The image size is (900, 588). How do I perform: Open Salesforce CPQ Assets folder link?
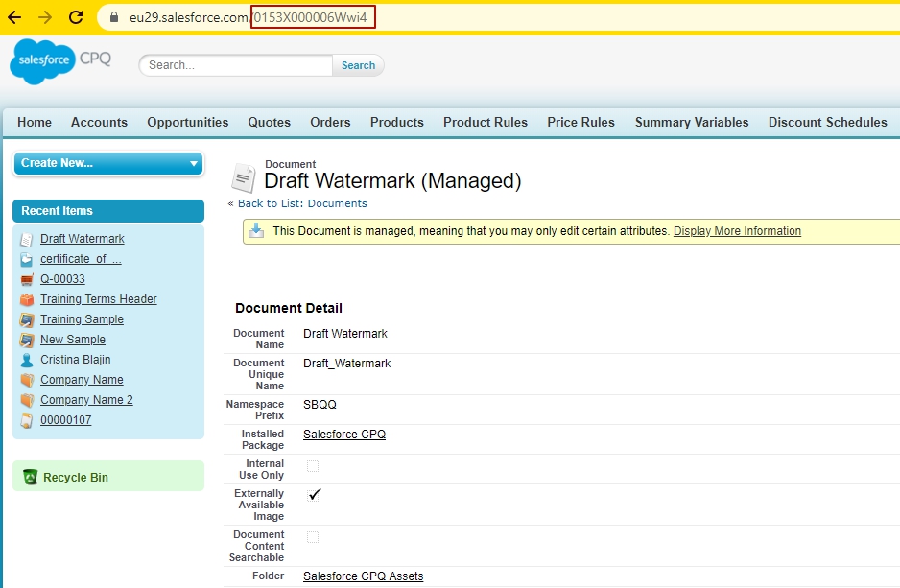[364, 576]
